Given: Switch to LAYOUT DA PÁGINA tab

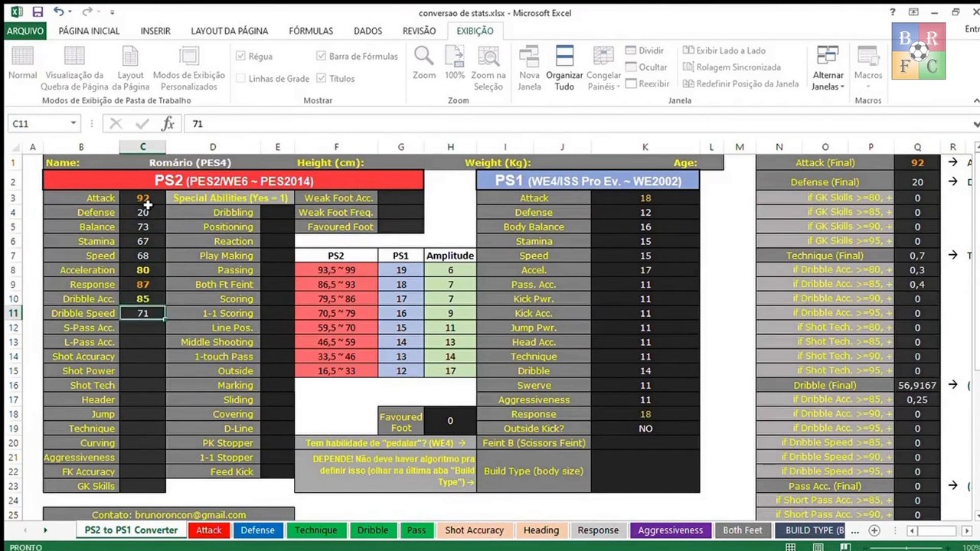Looking at the screenshot, I should coord(230,31).
